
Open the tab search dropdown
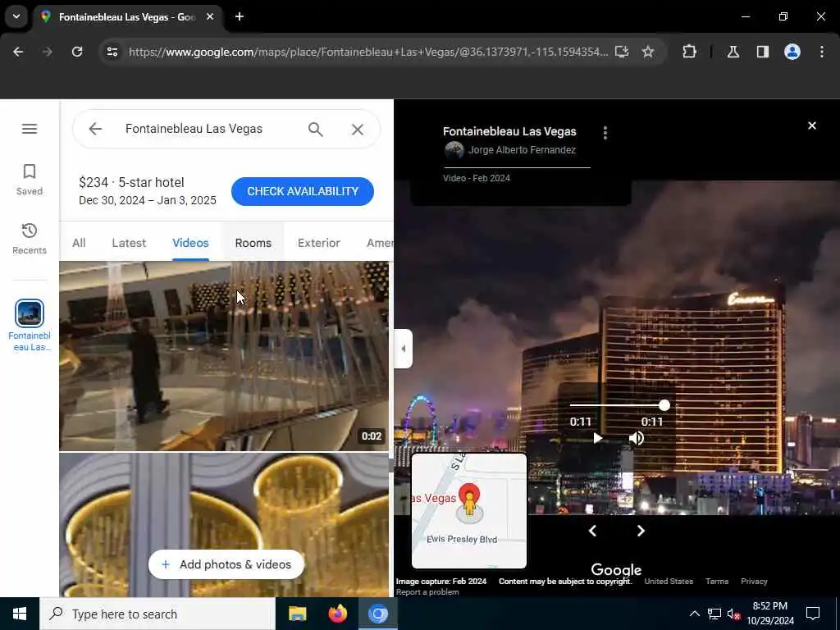16,16
